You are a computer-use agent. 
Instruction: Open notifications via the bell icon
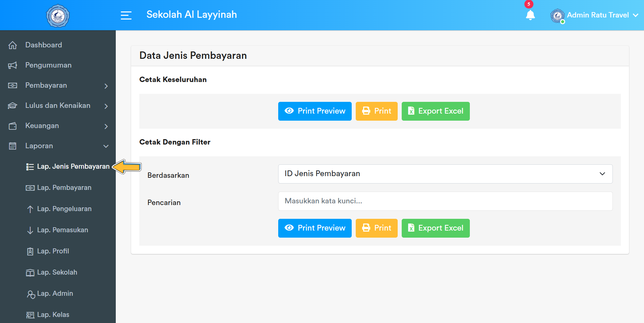(x=530, y=15)
